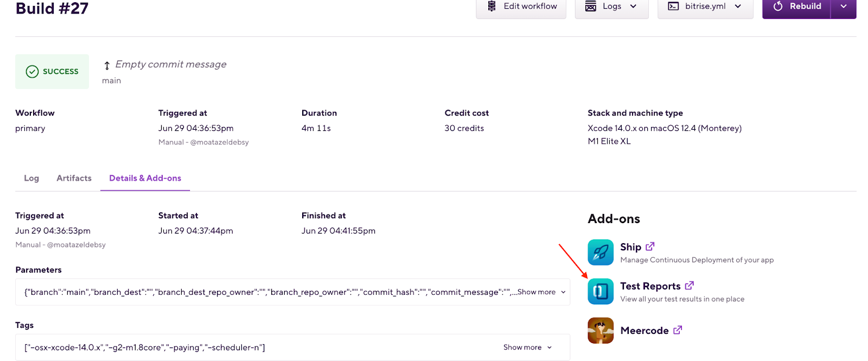868x361 pixels.
Task: Select the Details & Add-ons tab
Action: [145, 178]
